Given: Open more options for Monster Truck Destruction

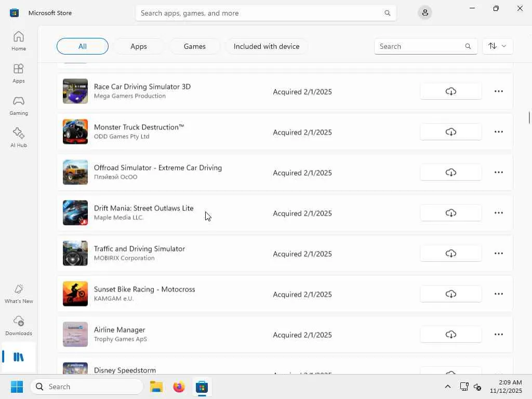Looking at the screenshot, I should (498, 131).
